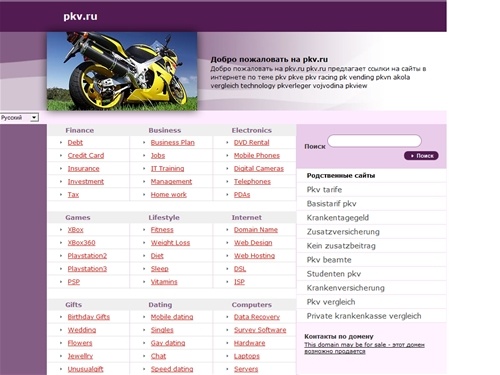This screenshot has width=500, height=375.
Task: Click the Weight Loss link
Action: (x=170, y=242)
